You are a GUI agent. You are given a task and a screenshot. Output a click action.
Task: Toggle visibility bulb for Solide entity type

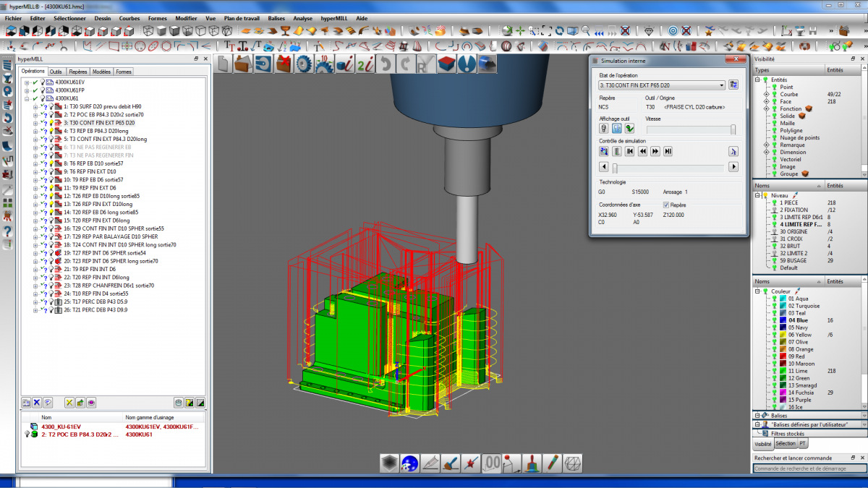coord(774,116)
